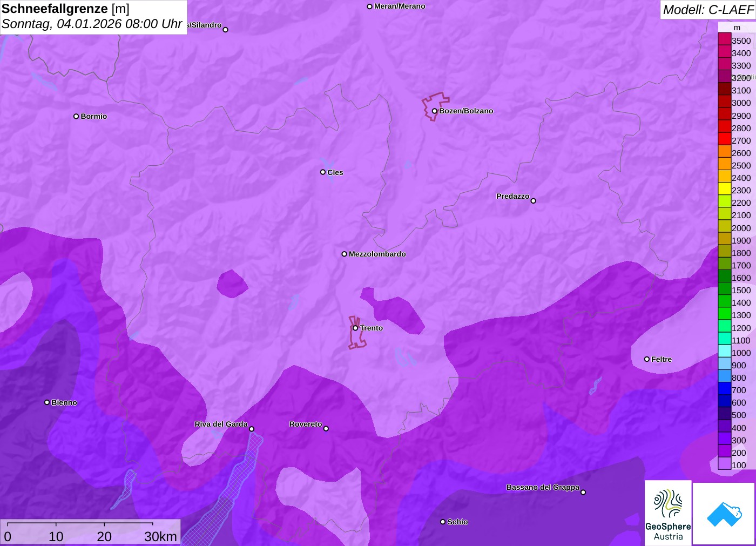
Task: Pick the Schio city marker dot
Action: pos(443,522)
